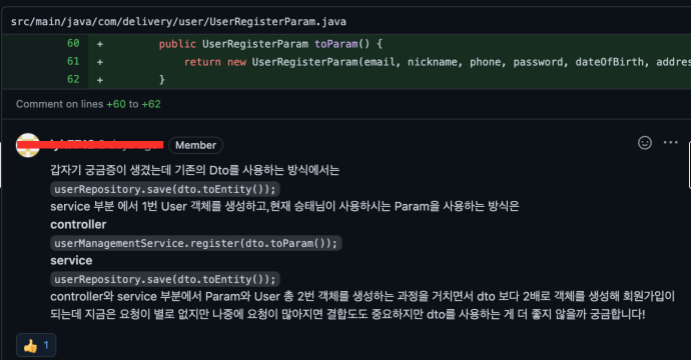Click the first userRepository.save(dto.toEntity()); snippet
691x360 pixels.
[x=165, y=189]
